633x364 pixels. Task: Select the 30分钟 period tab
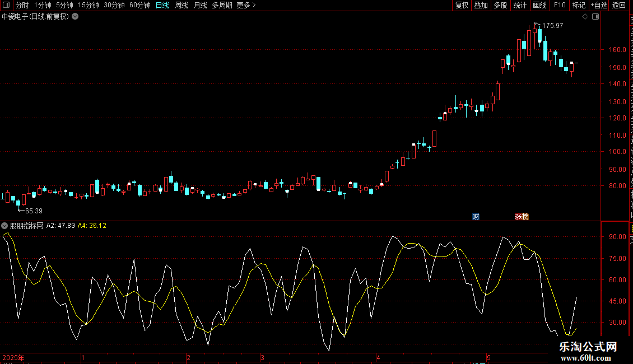tap(114, 5)
